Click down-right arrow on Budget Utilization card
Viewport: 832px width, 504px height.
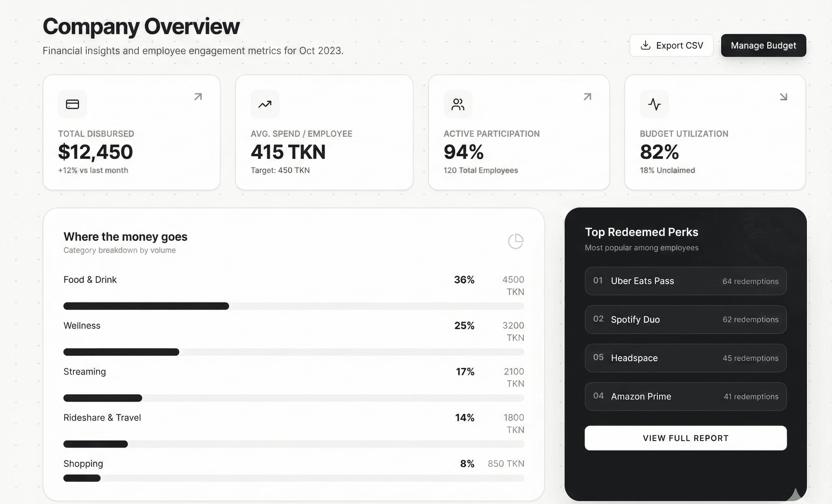(783, 97)
